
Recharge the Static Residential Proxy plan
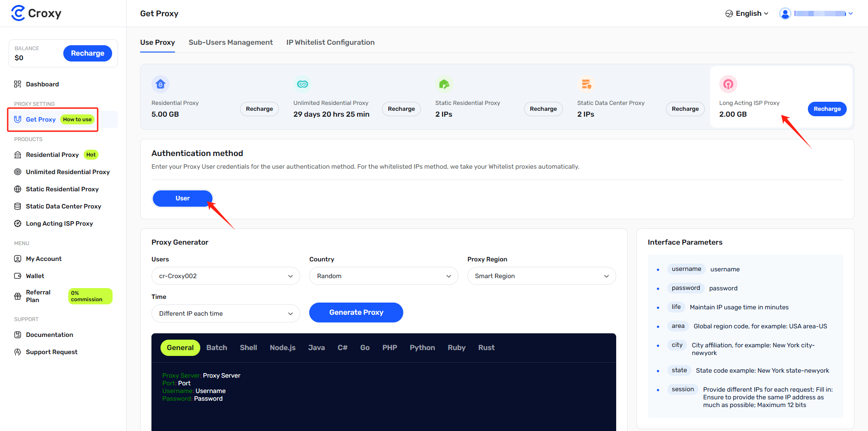coord(543,109)
